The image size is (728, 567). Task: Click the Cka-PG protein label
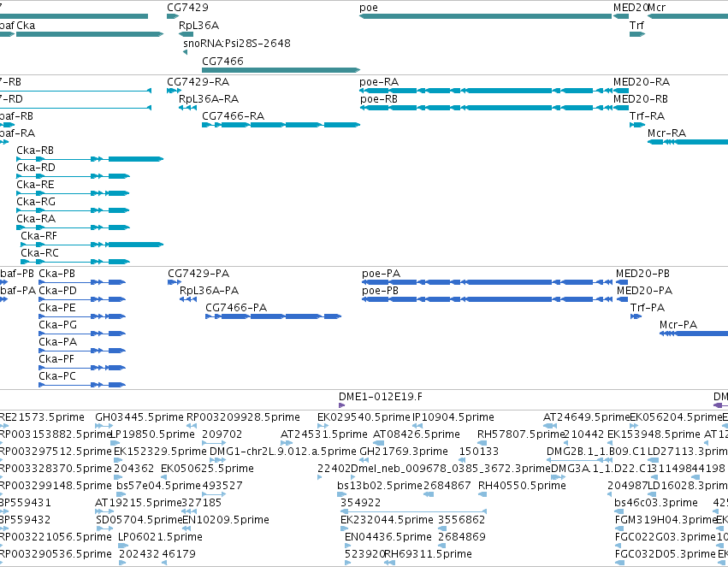[x=57, y=325]
